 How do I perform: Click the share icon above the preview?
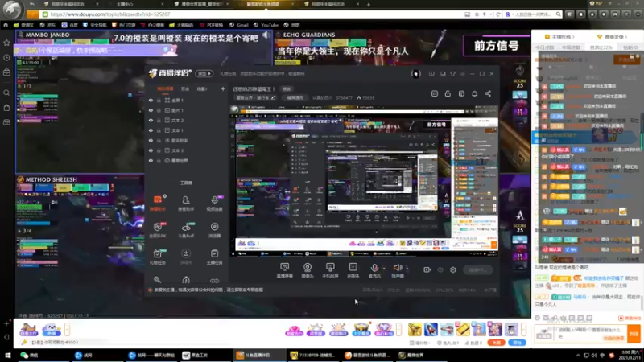[488, 93]
